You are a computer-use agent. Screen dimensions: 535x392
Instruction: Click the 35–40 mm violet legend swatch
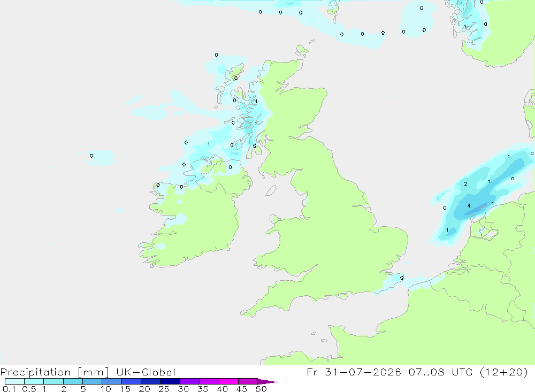click(x=209, y=381)
